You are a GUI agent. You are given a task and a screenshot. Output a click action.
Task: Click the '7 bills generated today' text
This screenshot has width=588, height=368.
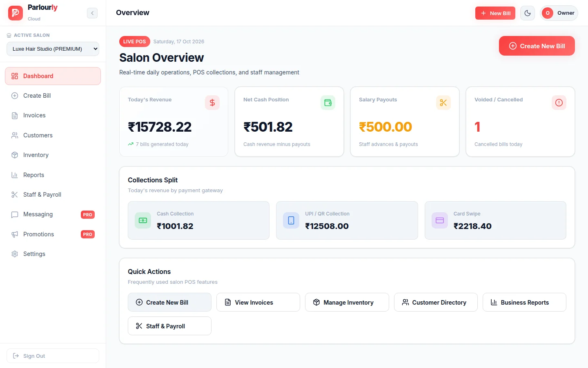162,144
